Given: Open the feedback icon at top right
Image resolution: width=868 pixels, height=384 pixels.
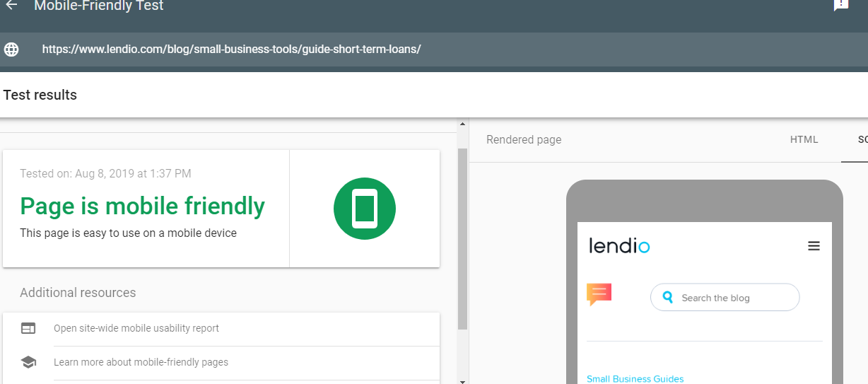Looking at the screenshot, I should point(840,5).
